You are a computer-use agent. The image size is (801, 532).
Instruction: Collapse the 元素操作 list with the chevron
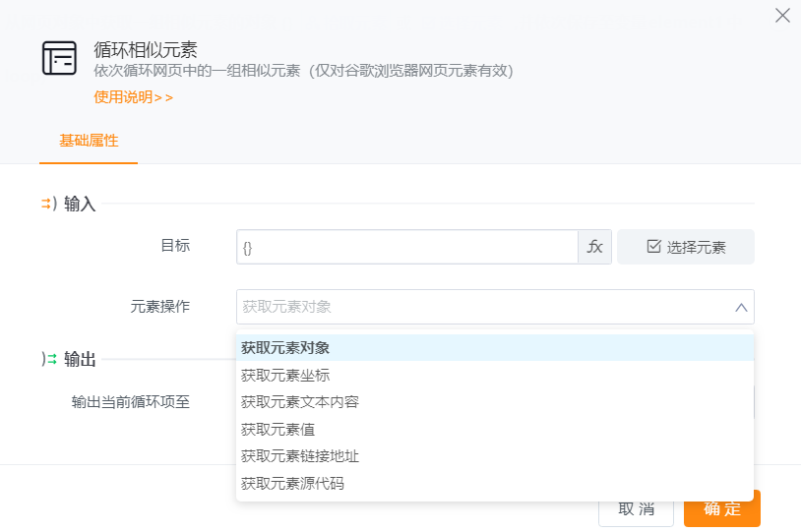click(x=741, y=308)
